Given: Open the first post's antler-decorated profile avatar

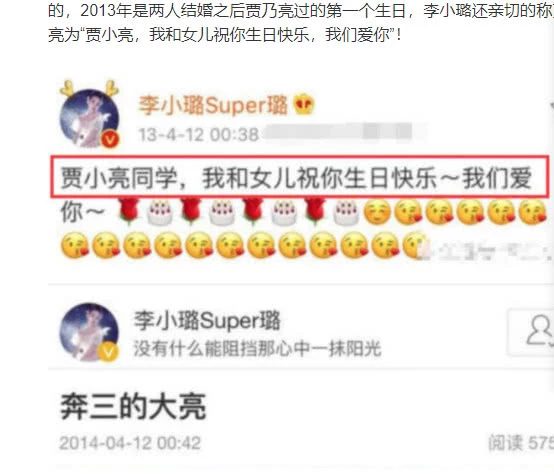Looking at the screenshot, I should (x=90, y=114).
